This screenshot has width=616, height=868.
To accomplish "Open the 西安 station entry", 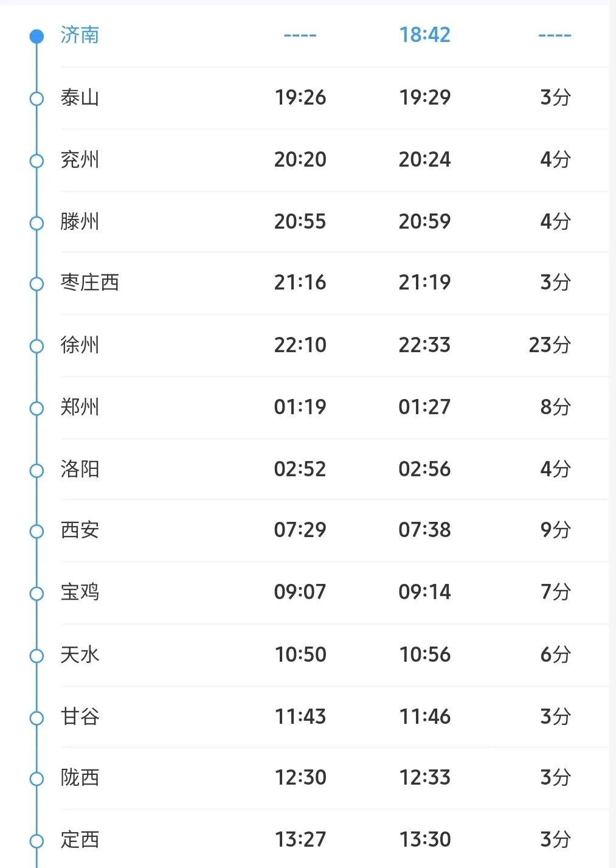I will pyautogui.click(x=80, y=530).
